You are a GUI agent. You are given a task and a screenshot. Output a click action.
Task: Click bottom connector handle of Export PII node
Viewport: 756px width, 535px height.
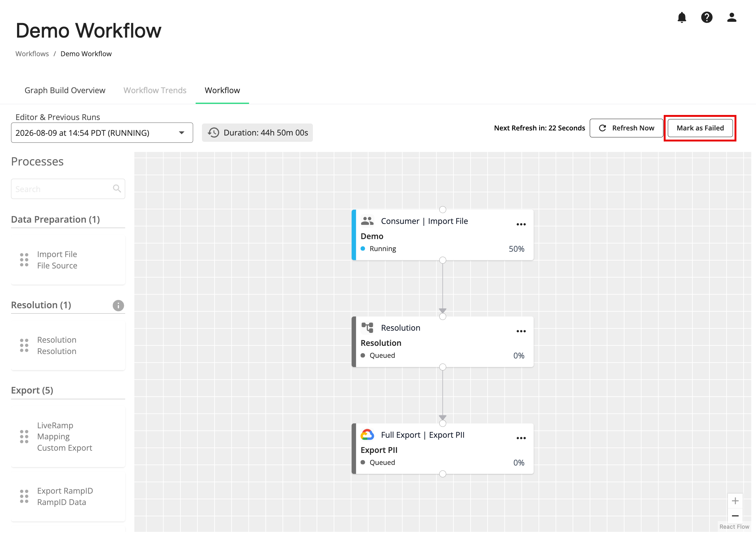(442, 474)
